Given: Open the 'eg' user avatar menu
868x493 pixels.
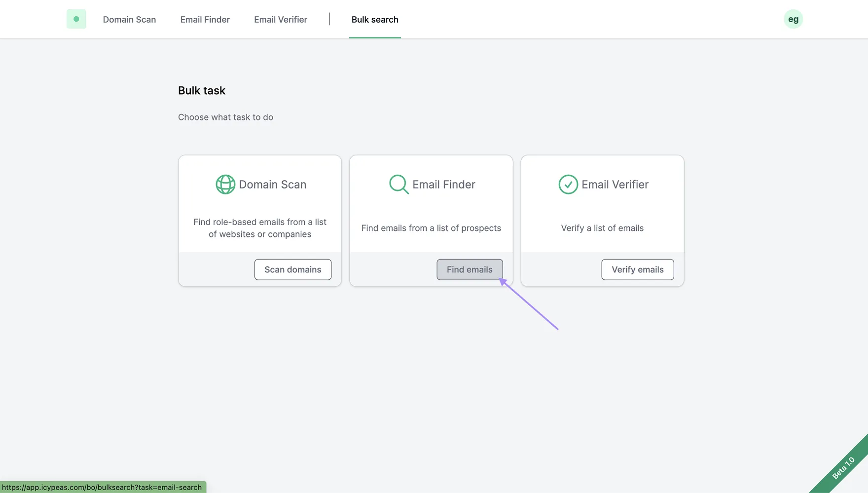Looking at the screenshot, I should [x=793, y=19].
